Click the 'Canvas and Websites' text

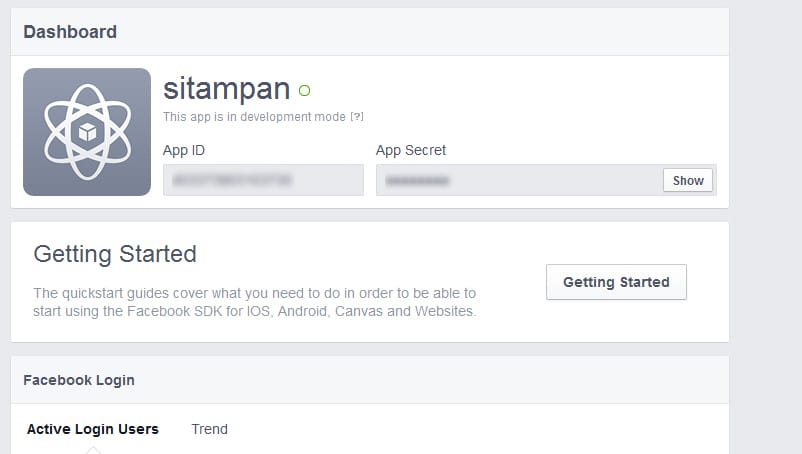(x=404, y=311)
